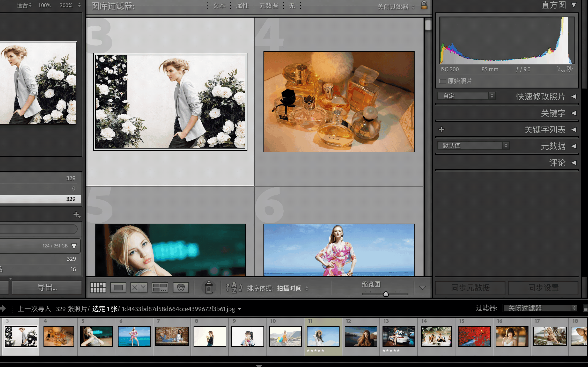Open navigator zoom ratio stepper
This screenshot has width=588, height=367.
point(79,5)
